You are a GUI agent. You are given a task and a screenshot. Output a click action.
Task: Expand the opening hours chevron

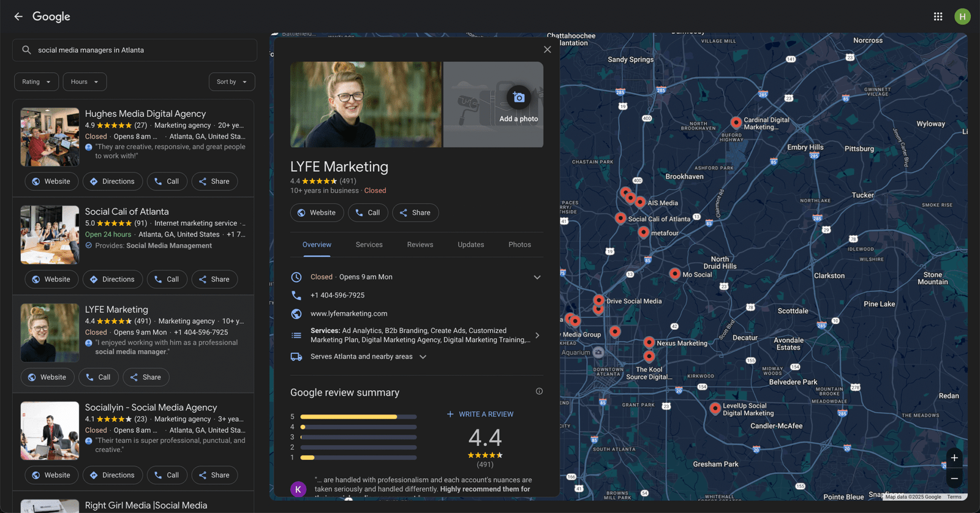(x=537, y=277)
